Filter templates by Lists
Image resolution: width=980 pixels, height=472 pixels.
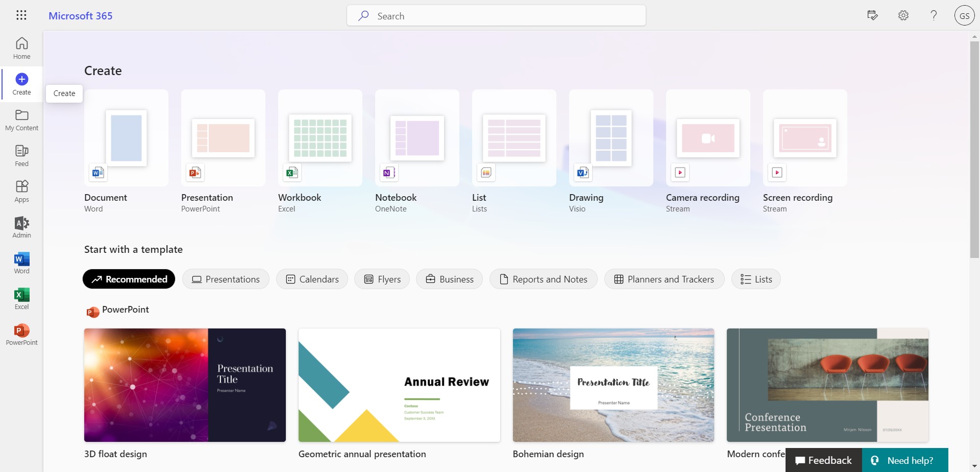point(756,279)
